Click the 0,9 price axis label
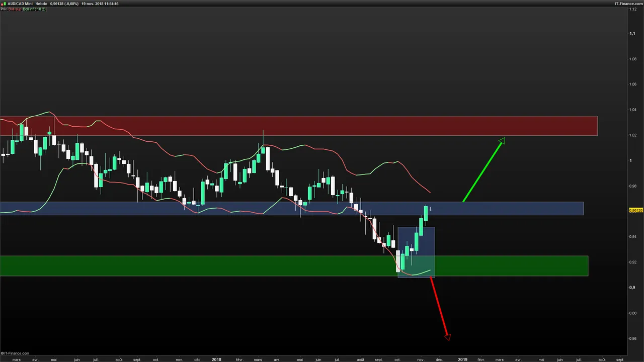The image size is (644, 362). point(632,288)
